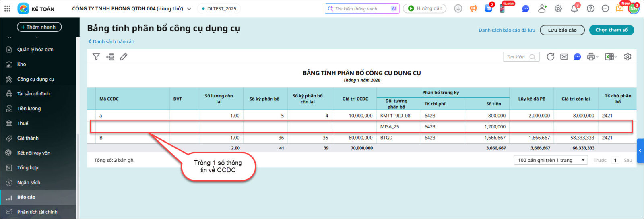The height and width of the screenshot is (219, 644).
Task: Expand the right side panel arrow tab
Action: tap(640, 151)
